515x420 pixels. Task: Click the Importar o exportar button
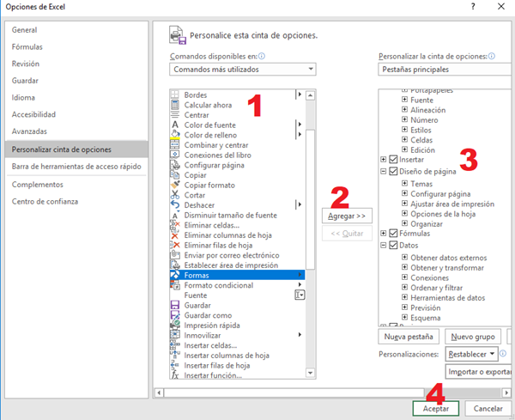point(479,372)
